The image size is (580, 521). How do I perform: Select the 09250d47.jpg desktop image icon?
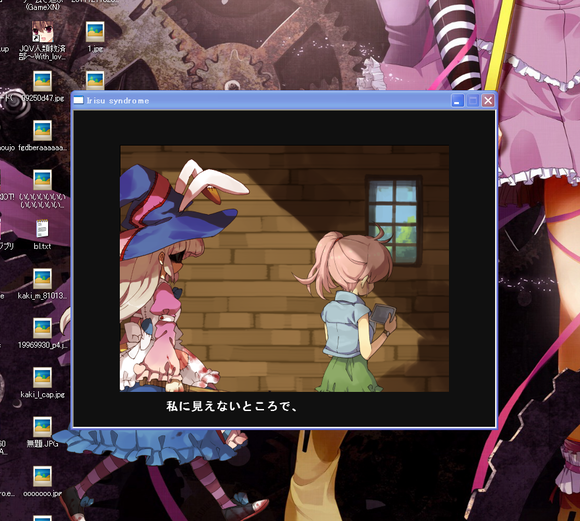[42, 81]
